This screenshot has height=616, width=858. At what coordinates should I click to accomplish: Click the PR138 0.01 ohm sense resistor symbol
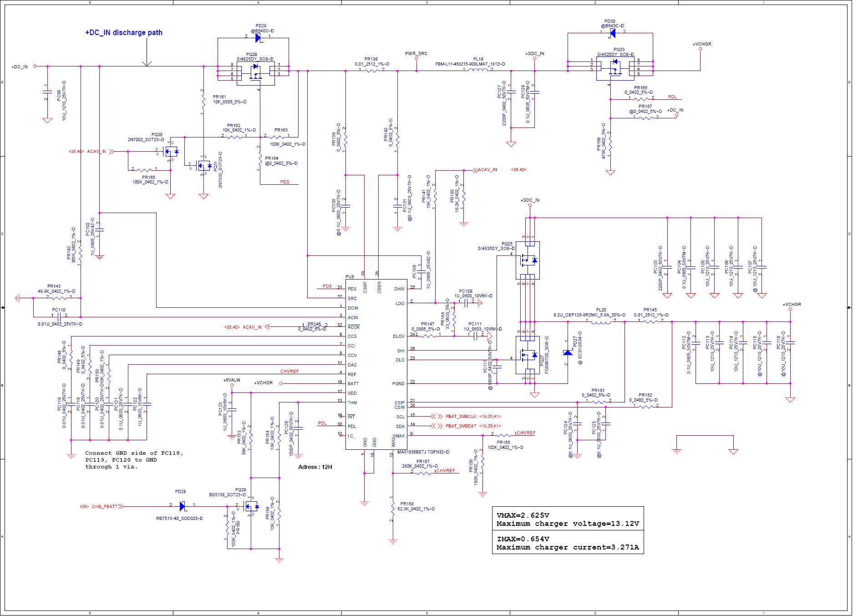(x=371, y=71)
